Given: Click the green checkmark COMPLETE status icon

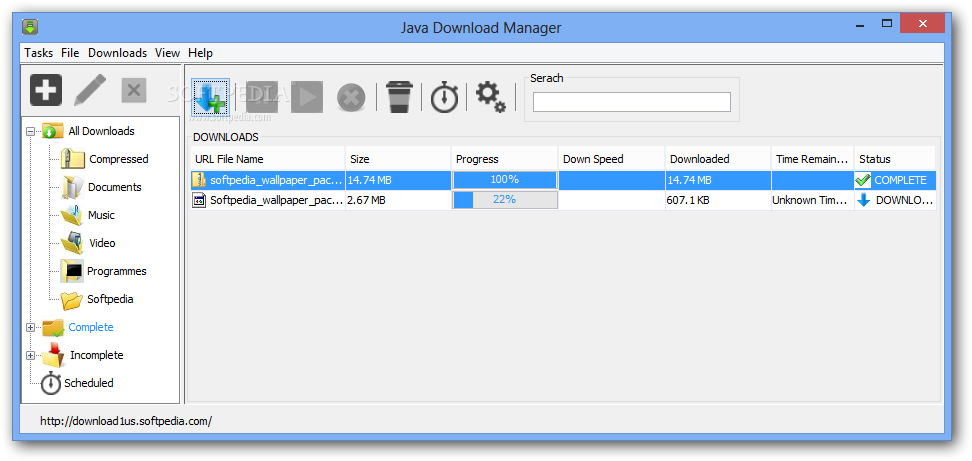Looking at the screenshot, I should (863, 180).
